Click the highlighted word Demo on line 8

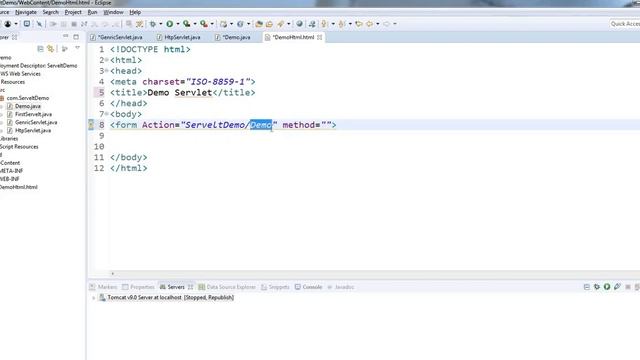pyautogui.click(x=260, y=125)
